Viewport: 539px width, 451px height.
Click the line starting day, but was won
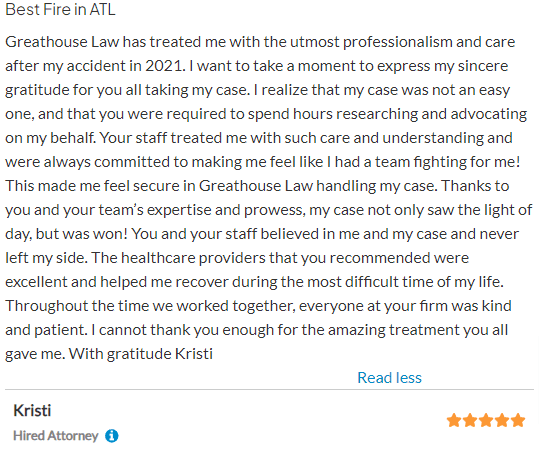[x=262, y=234]
